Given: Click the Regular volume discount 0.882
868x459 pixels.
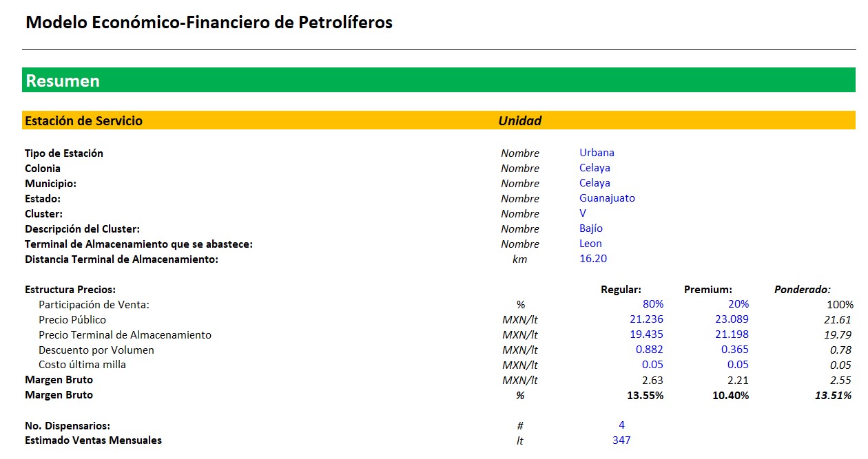Looking at the screenshot, I should tap(649, 350).
